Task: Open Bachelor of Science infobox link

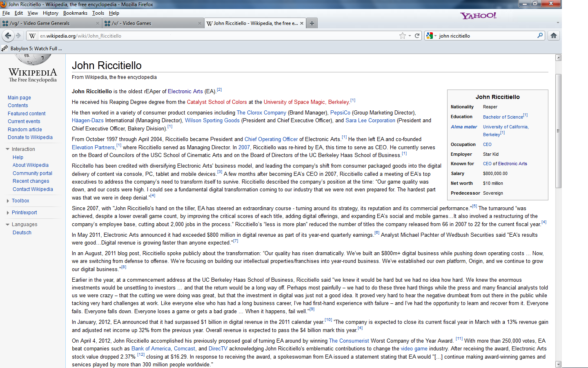Action: [x=503, y=117]
